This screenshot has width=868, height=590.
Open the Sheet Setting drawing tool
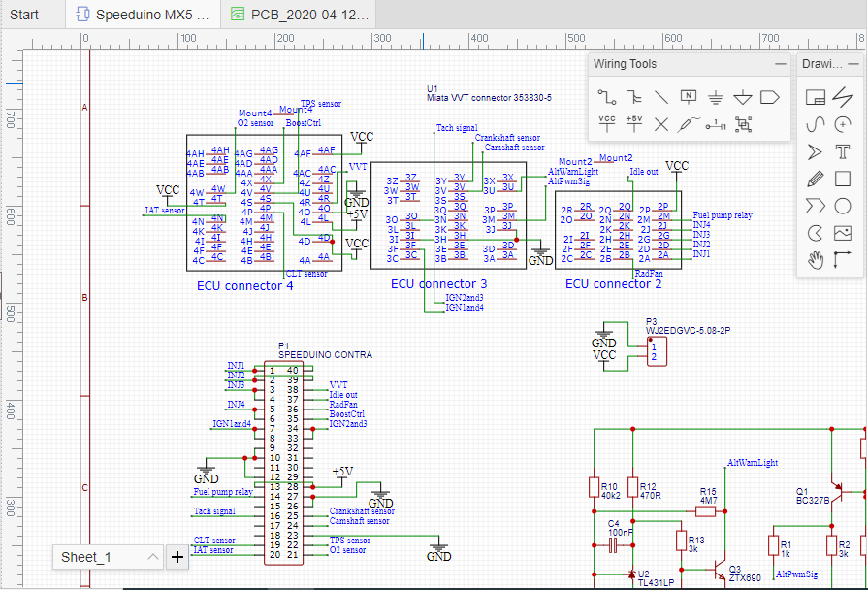click(816, 97)
